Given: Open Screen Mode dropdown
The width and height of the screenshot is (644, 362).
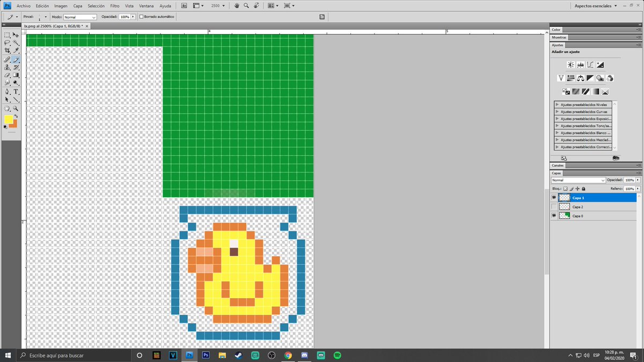Looking at the screenshot, I should [290, 5].
